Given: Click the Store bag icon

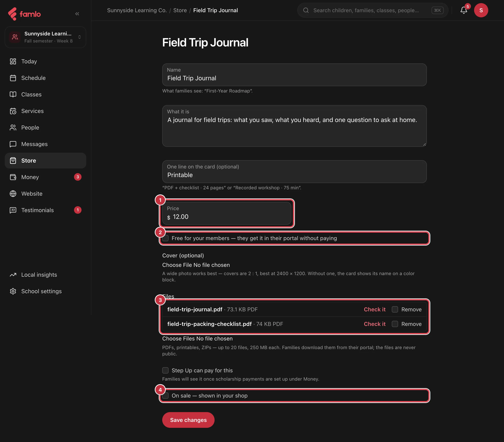Looking at the screenshot, I should pyautogui.click(x=13, y=160).
